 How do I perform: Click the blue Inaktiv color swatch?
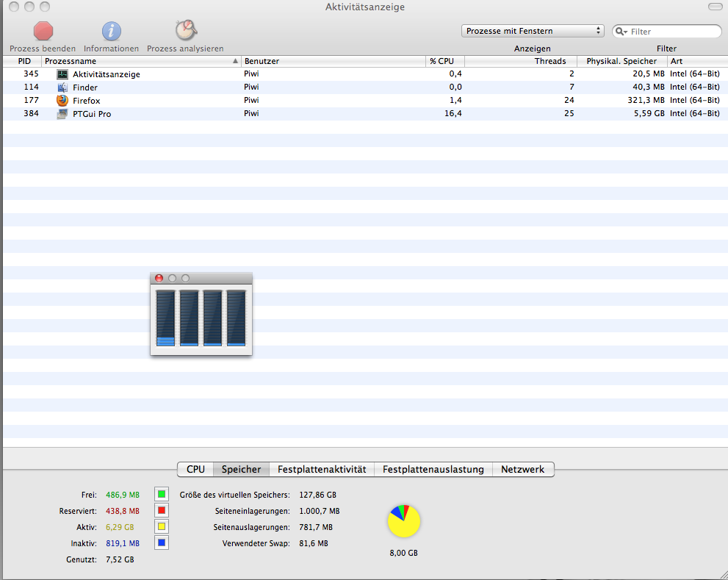[x=162, y=543]
